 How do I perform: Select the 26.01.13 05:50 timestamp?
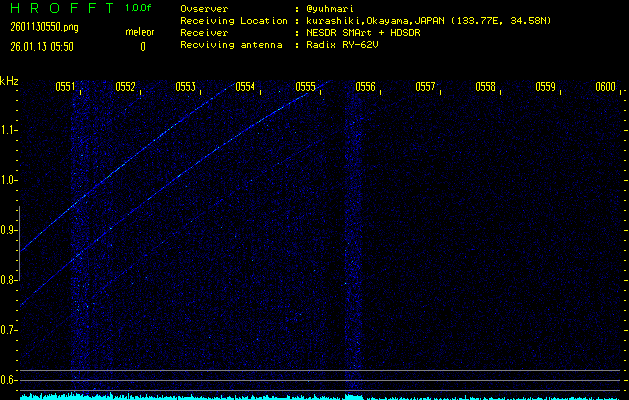point(43,46)
